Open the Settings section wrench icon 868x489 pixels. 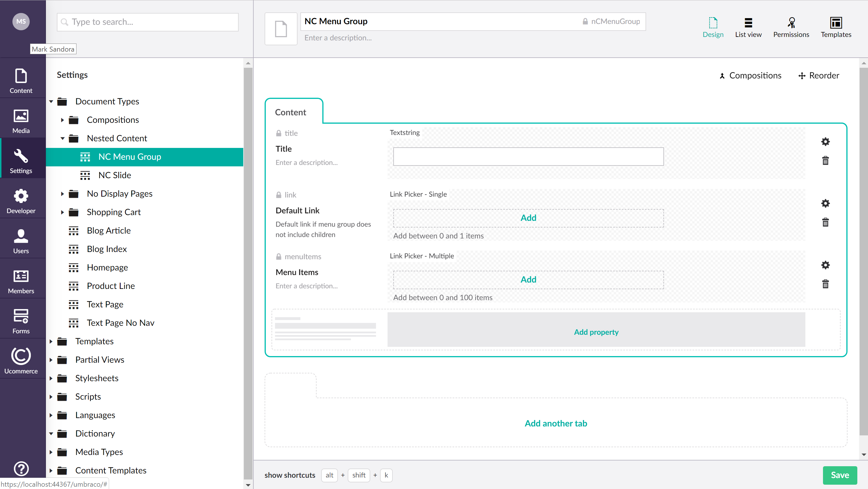pos(21,156)
